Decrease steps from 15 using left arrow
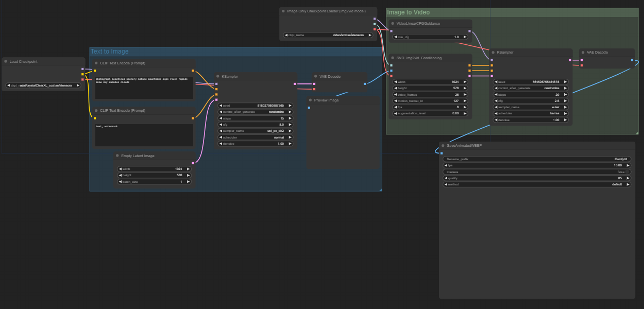 point(221,118)
